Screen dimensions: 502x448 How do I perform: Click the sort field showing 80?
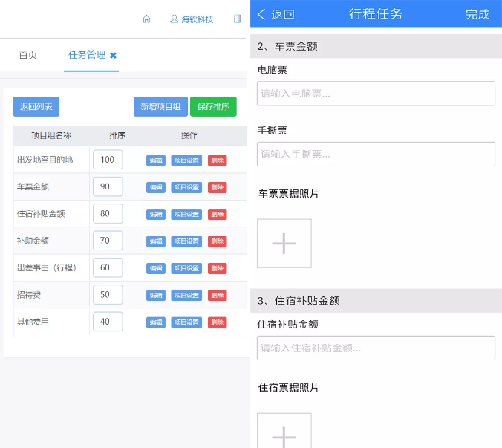coord(108,213)
